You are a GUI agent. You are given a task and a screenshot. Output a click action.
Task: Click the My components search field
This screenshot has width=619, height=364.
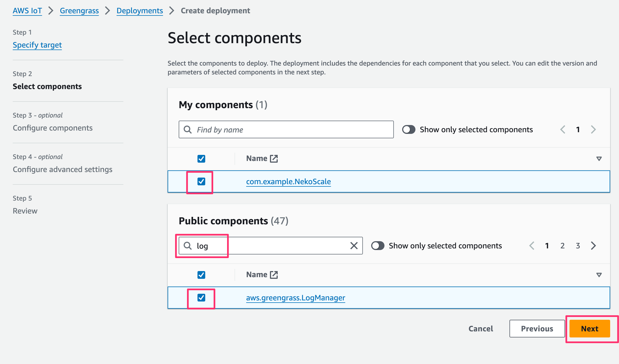tap(286, 129)
